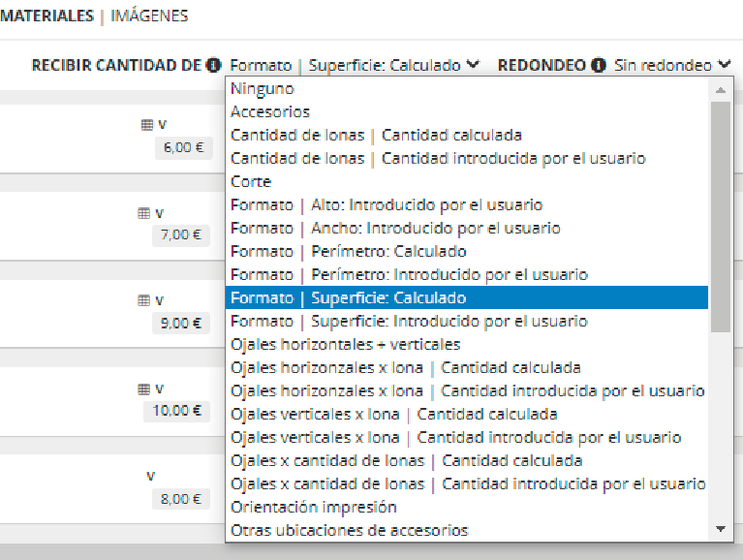
Task: Choose the Accesorios option
Action: (x=270, y=112)
